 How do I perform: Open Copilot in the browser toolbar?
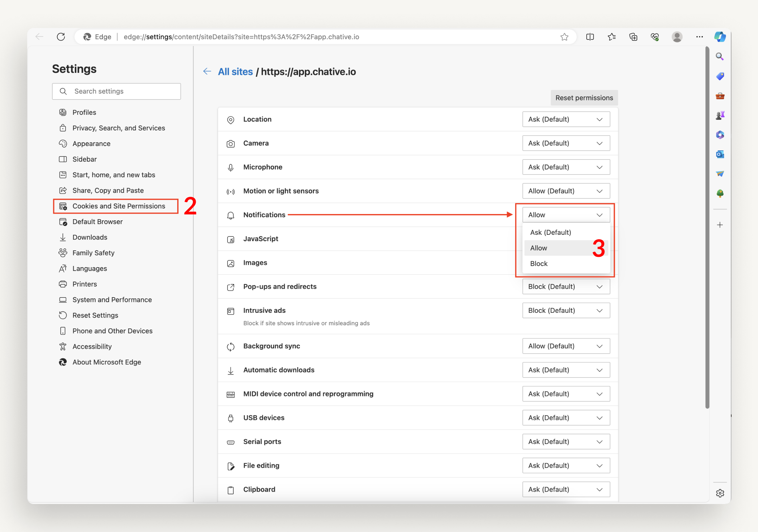(x=720, y=37)
